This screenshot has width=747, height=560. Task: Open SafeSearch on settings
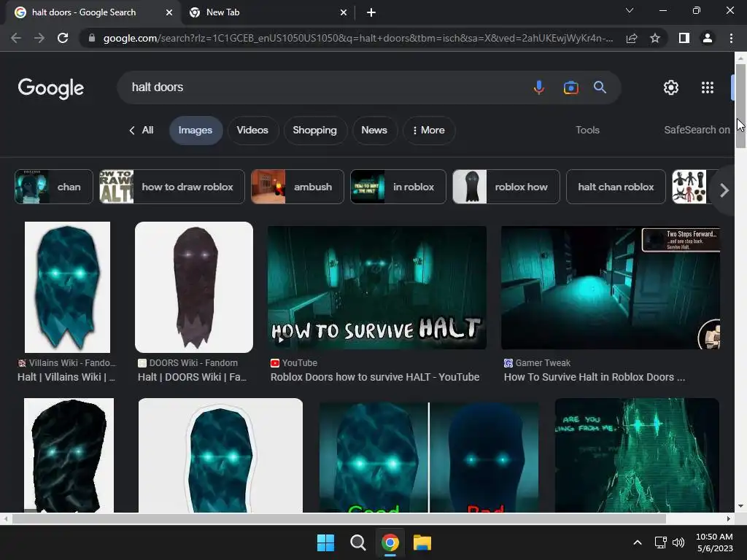coord(697,130)
